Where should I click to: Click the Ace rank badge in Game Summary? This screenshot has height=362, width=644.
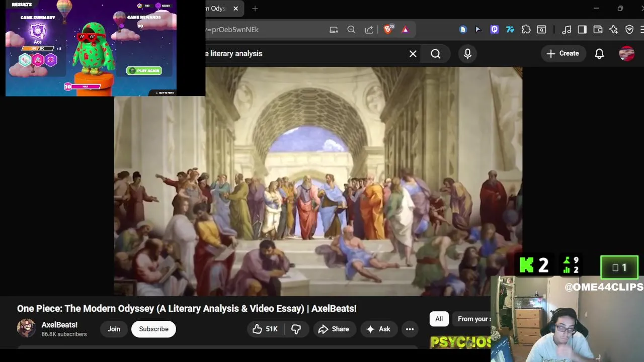click(x=38, y=32)
